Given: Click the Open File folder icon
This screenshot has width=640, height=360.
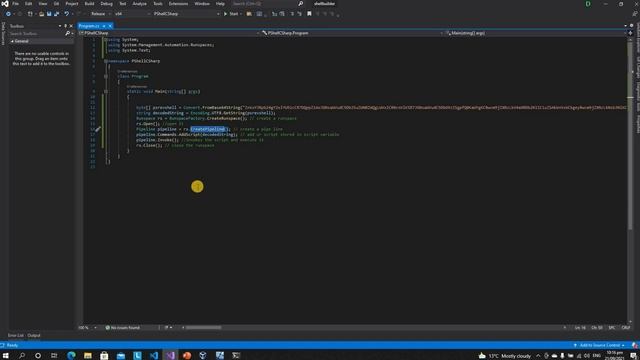Looking at the screenshot, I should tap(41, 14).
